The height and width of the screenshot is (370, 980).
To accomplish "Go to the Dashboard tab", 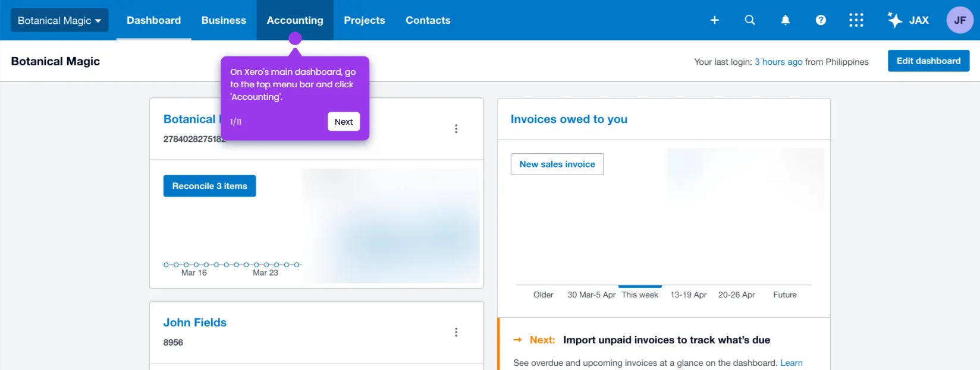I will click(153, 20).
